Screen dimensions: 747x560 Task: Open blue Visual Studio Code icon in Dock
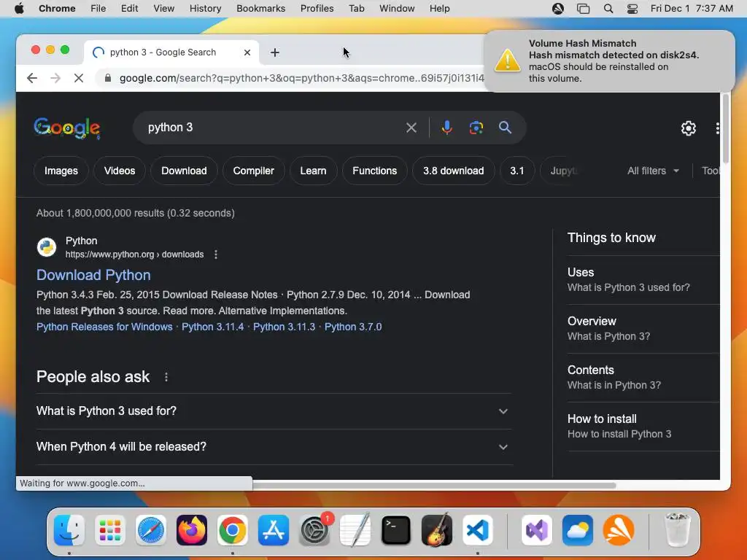[x=478, y=530]
